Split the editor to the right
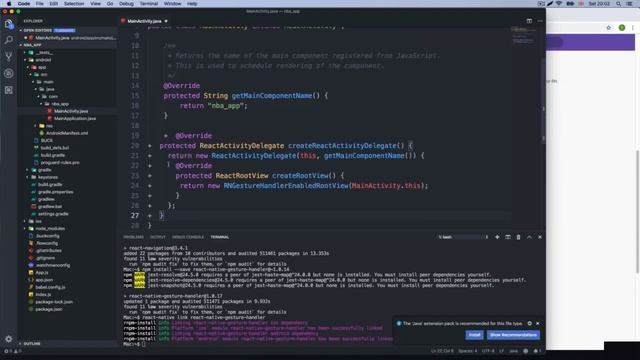This screenshot has width=640, height=360. (529, 21)
